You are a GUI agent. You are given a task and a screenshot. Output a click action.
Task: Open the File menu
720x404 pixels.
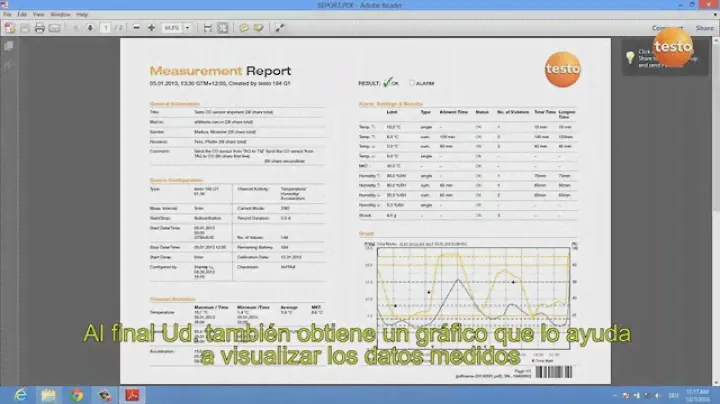[8, 15]
